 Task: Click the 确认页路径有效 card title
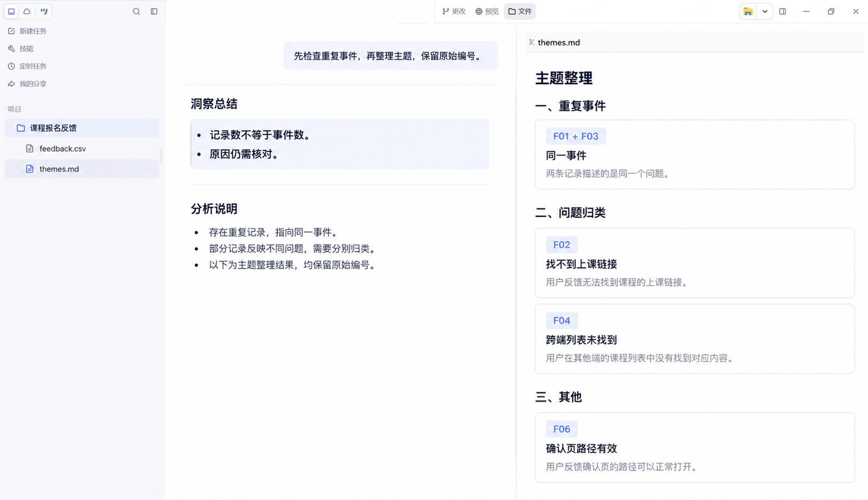pyautogui.click(x=582, y=449)
